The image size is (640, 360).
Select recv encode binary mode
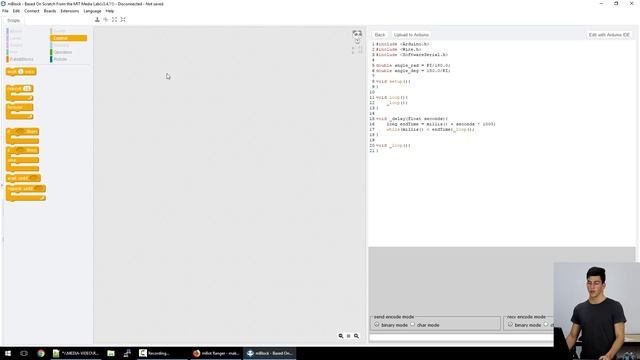tap(510, 324)
